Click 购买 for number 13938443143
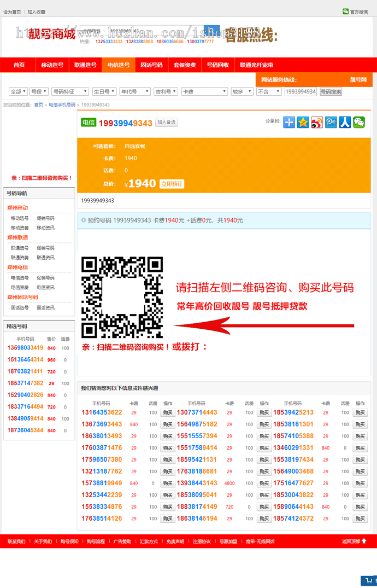 click(264, 484)
